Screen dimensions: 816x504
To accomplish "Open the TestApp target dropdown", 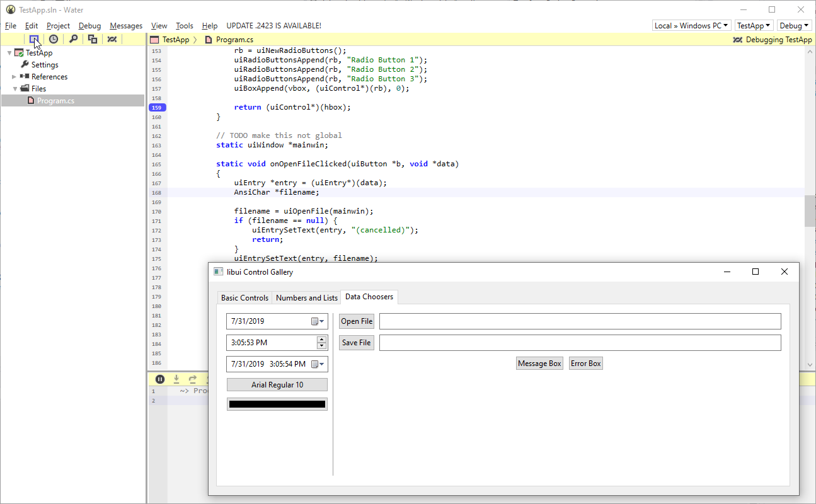I will tap(754, 26).
